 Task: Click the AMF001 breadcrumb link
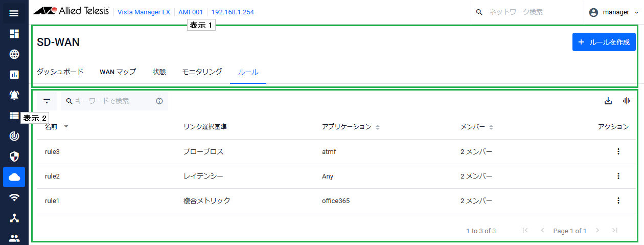pyautogui.click(x=190, y=12)
